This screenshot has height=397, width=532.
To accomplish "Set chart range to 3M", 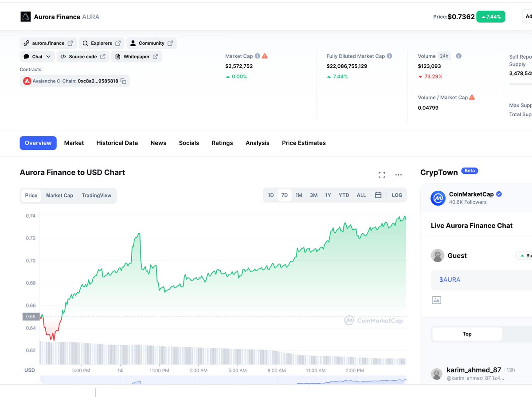I will point(313,195).
